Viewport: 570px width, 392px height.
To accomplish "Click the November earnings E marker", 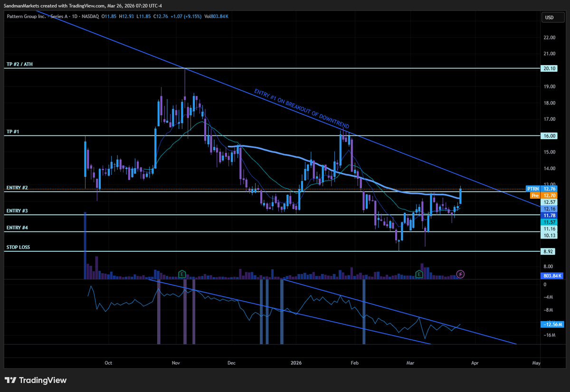I will coord(182,274).
